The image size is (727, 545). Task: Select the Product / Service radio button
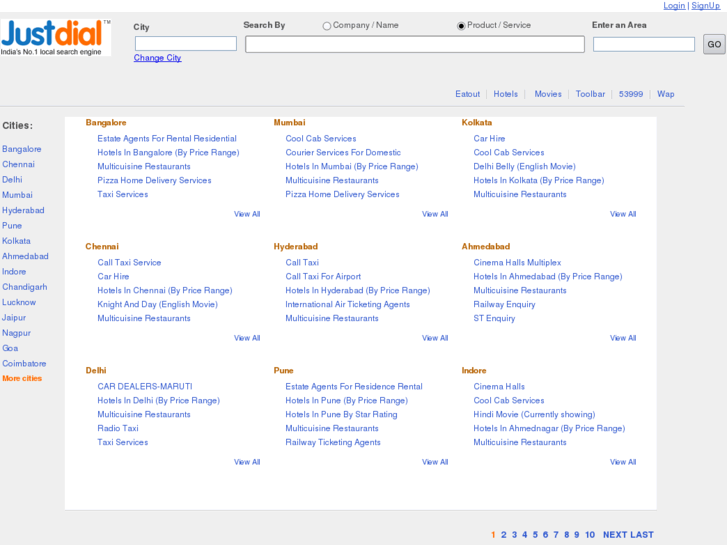[461, 26]
